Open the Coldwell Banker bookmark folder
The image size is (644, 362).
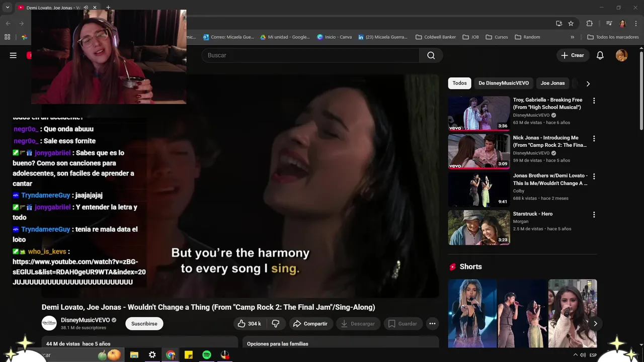point(436,37)
